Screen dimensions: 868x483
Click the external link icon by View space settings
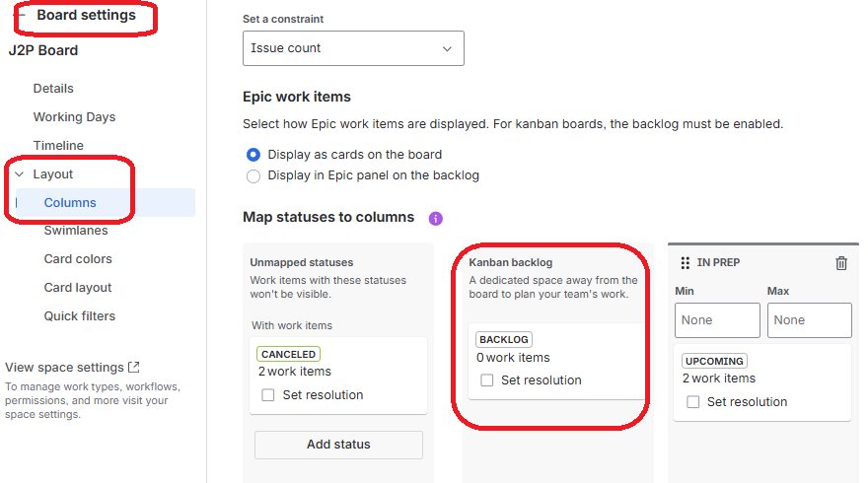coord(134,367)
